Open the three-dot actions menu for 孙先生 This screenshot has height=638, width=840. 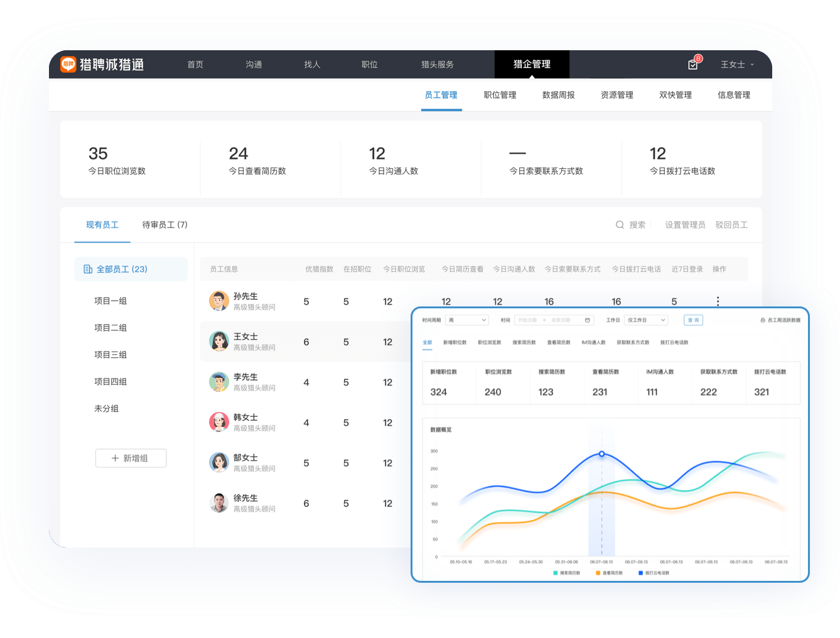718,301
